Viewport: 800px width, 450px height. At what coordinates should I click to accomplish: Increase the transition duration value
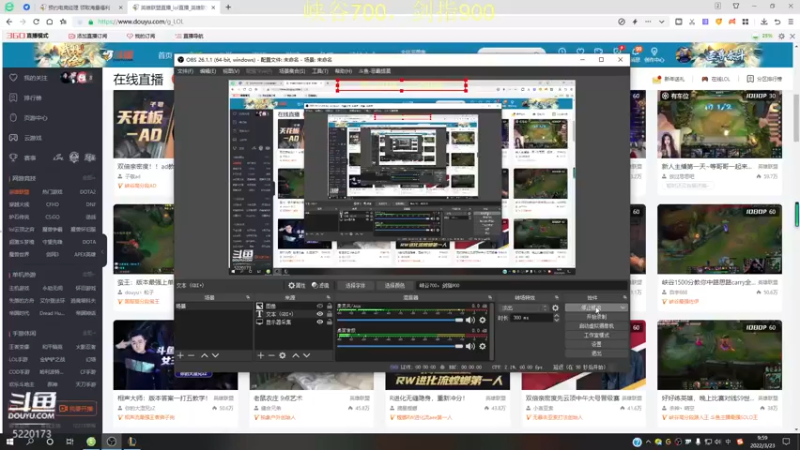point(557,315)
